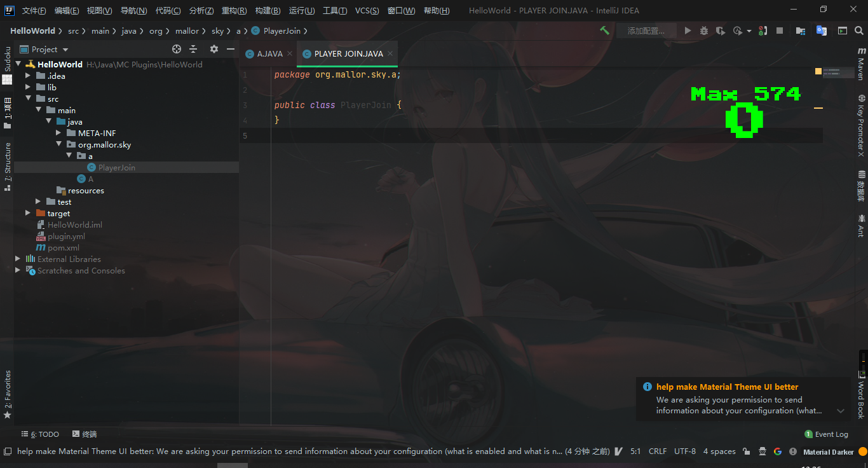Expand the target folder in project tree
Screen dimensions: 868x468
coord(28,213)
